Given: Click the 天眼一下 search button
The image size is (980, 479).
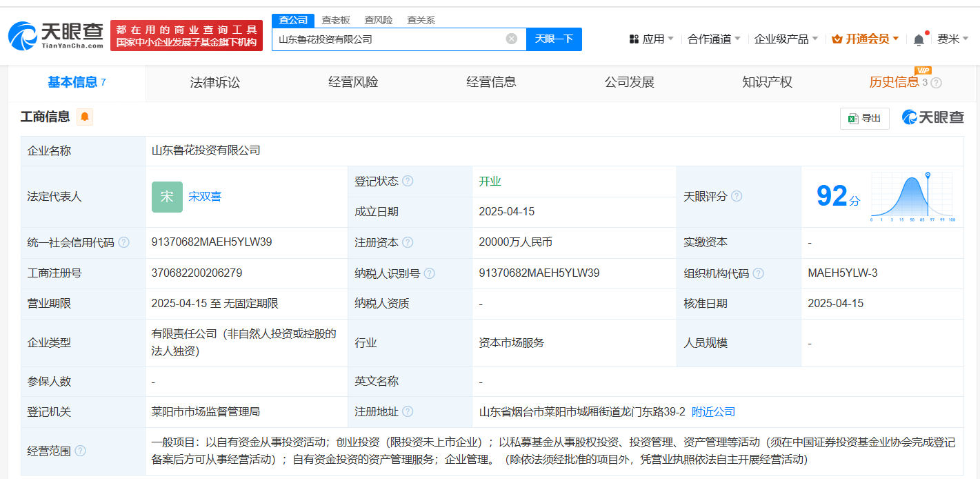Looking at the screenshot, I should pyautogui.click(x=554, y=39).
